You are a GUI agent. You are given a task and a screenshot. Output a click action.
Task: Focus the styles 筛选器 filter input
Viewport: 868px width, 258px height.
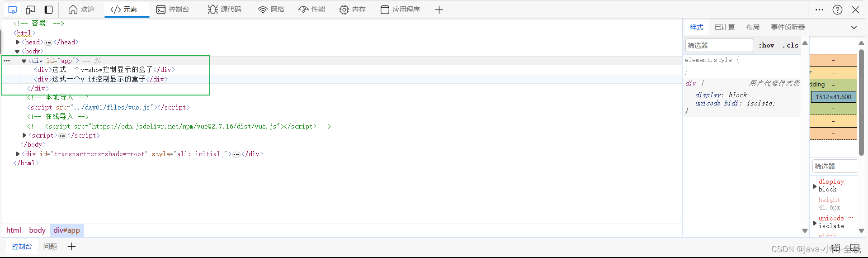coord(719,45)
